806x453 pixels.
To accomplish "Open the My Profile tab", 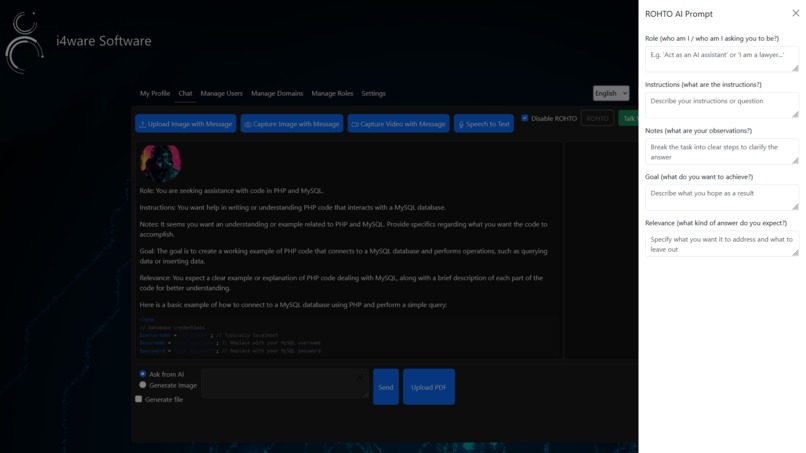I will click(155, 94).
